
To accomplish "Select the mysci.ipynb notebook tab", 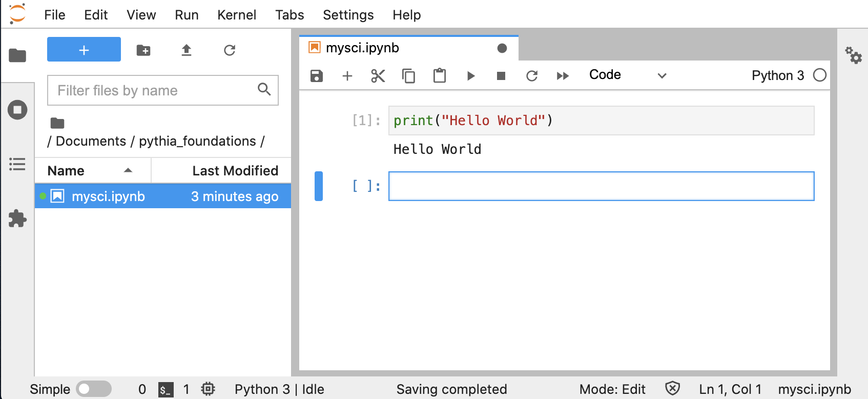I will (x=363, y=48).
